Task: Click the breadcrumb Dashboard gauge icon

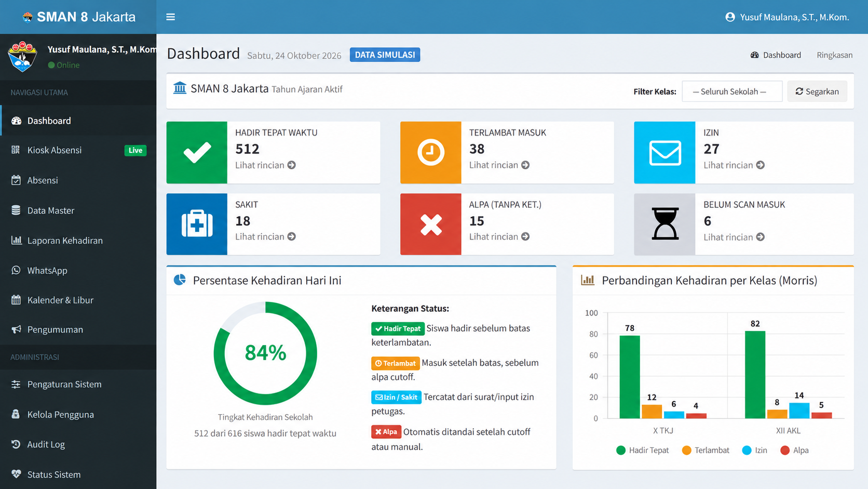Action: point(755,55)
